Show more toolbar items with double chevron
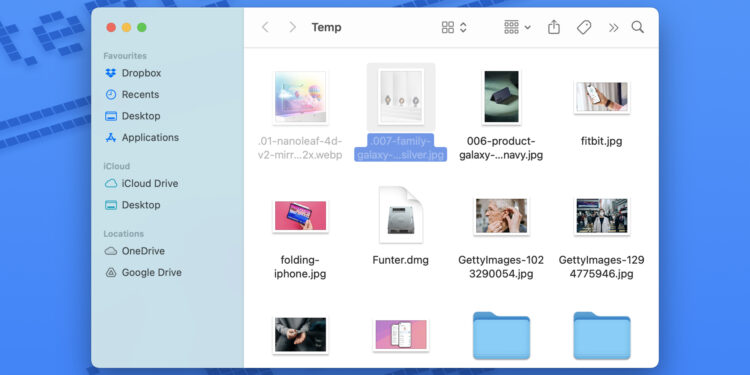The width and height of the screenshot is (750, 375). click(x=613, y=28)
